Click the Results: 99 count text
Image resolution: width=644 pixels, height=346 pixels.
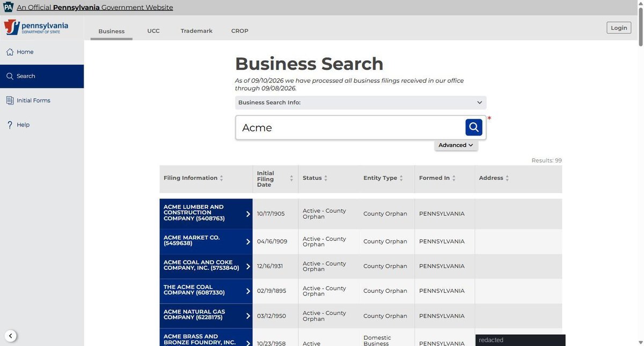pos(546,160)
